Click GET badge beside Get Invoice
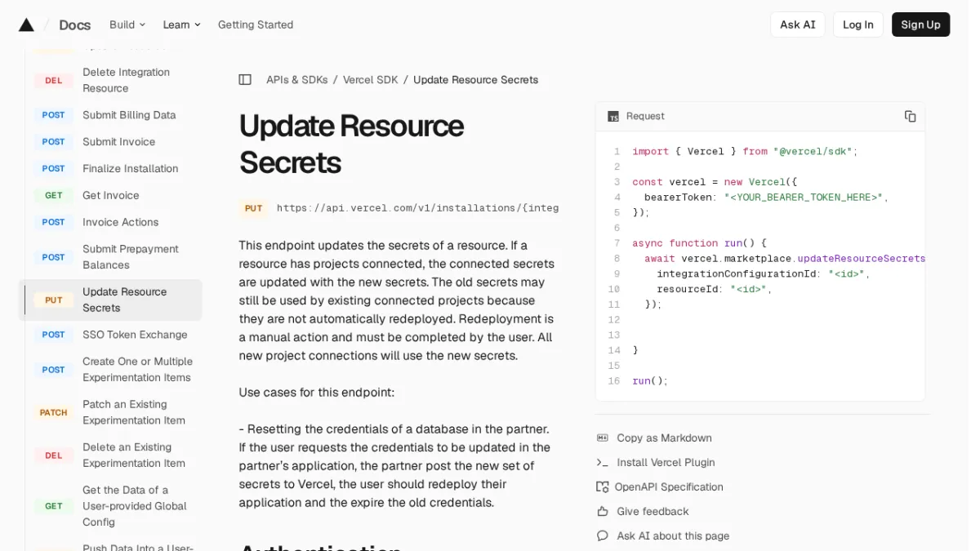Screen dimensions: 980x551 click(54, 196)
